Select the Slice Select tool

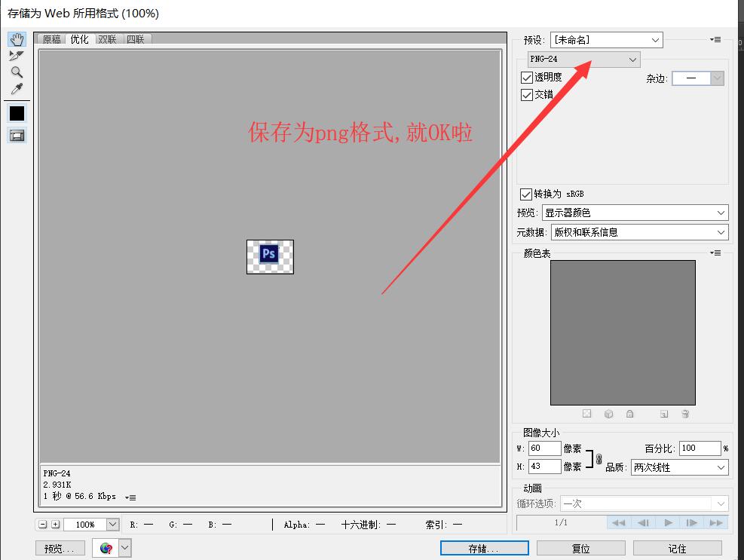coord(16,56)
